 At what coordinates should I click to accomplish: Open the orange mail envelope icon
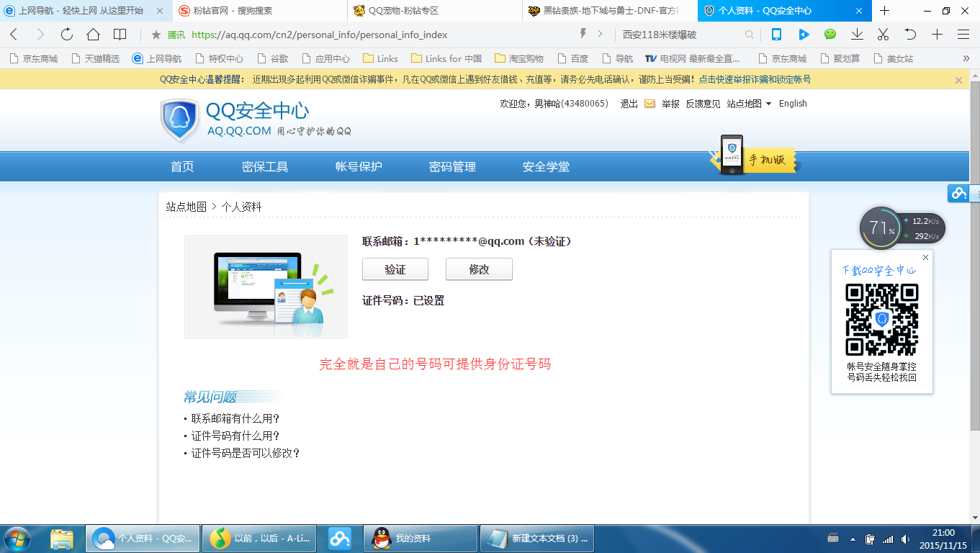tap(649, 104)
